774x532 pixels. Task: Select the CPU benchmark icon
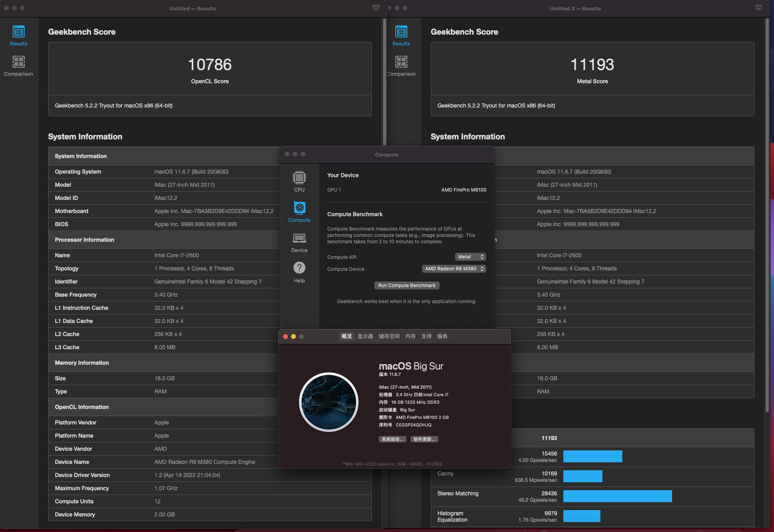pos(299,181)
